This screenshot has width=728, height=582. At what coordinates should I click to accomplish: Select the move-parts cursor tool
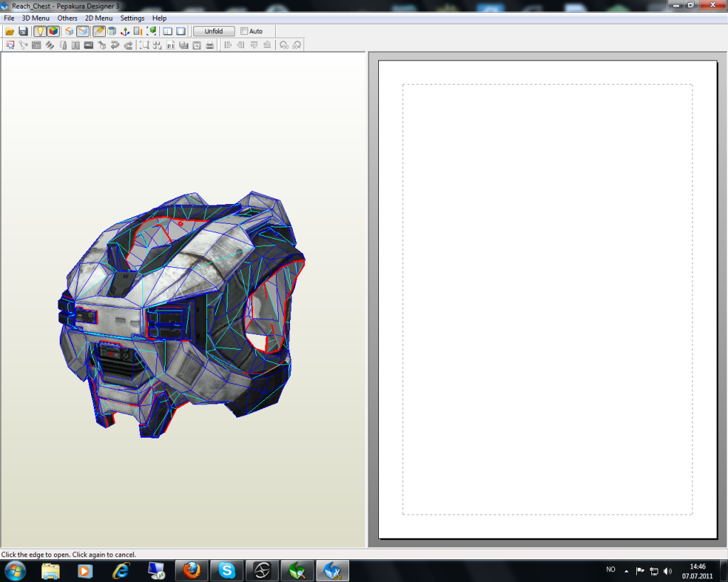pyautogui.click(x=10, y=45)
